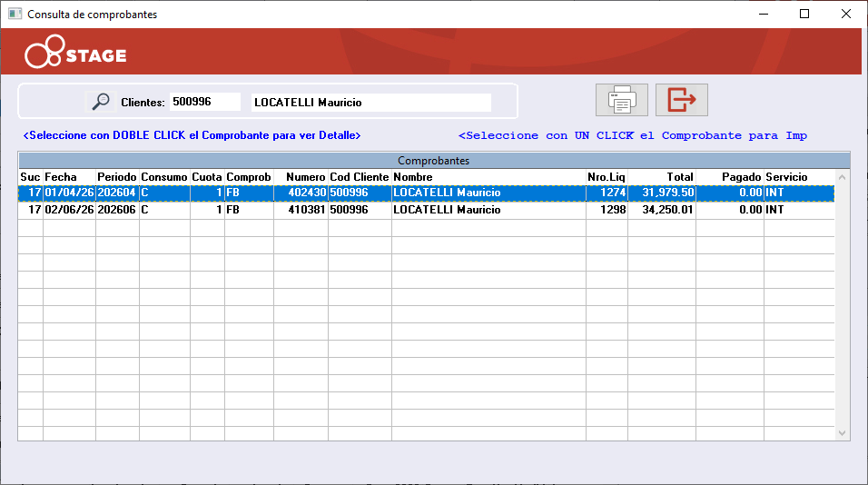Click the printer icon button
Screen dimensions: 868x485
click(622, 100)
